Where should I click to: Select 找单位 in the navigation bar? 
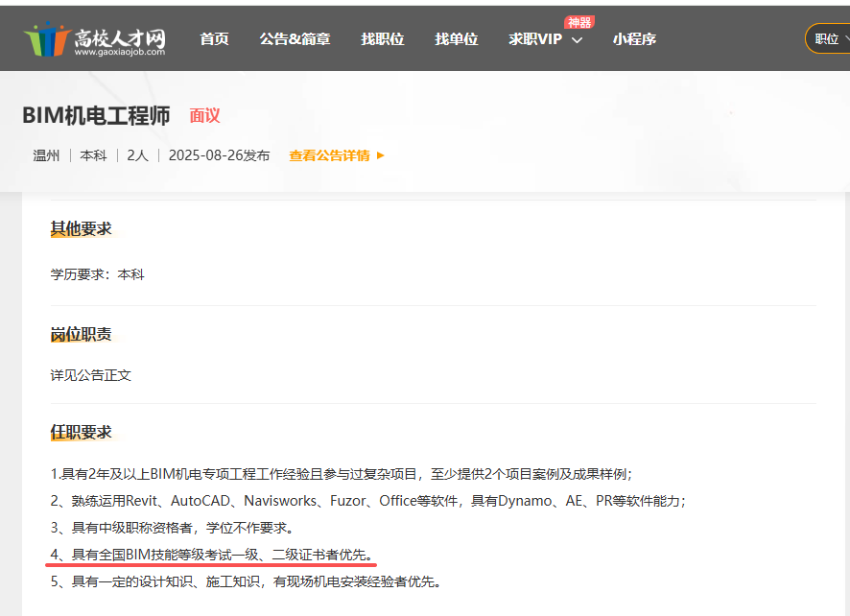pos(456,39)
